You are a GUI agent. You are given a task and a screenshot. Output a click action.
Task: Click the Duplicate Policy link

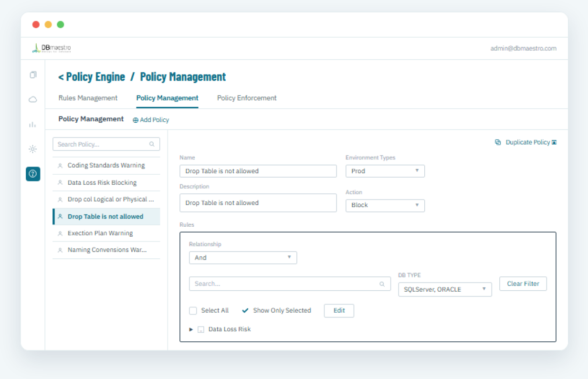coord(528,142)
